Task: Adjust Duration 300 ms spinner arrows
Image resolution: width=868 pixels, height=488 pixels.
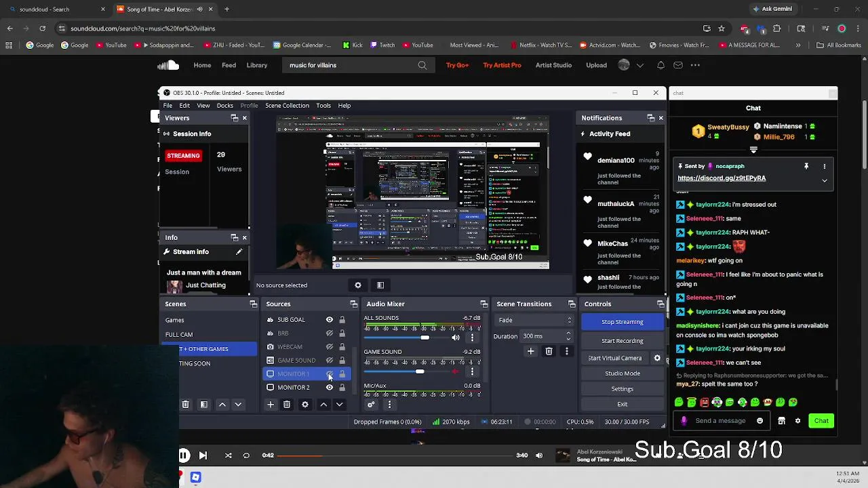Action: [568, 336]
